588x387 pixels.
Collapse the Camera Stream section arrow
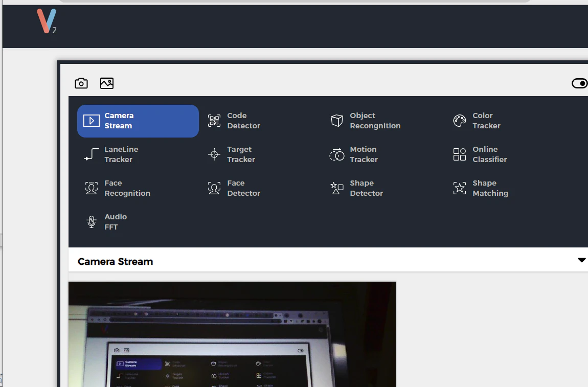[582, 260]
